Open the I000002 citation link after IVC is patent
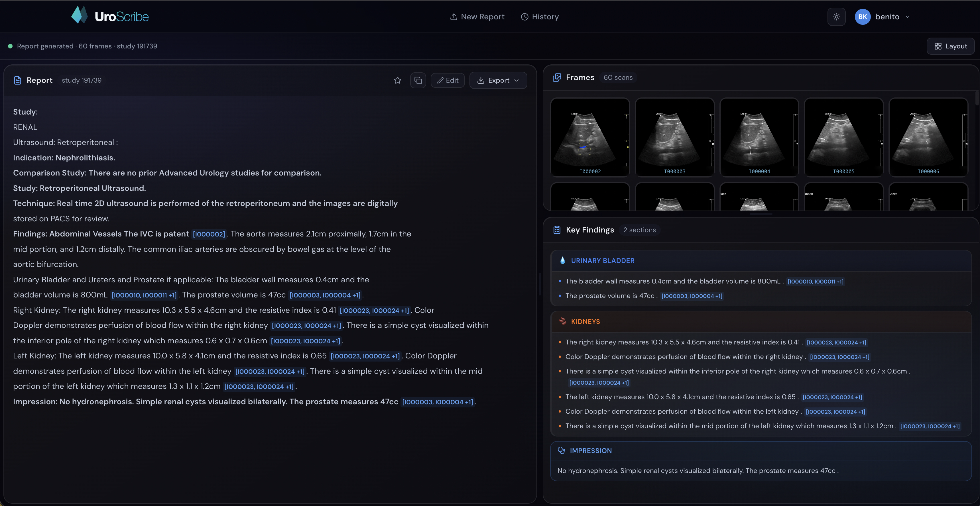Screen dimensions: 980x506 [x=209, y=234]
